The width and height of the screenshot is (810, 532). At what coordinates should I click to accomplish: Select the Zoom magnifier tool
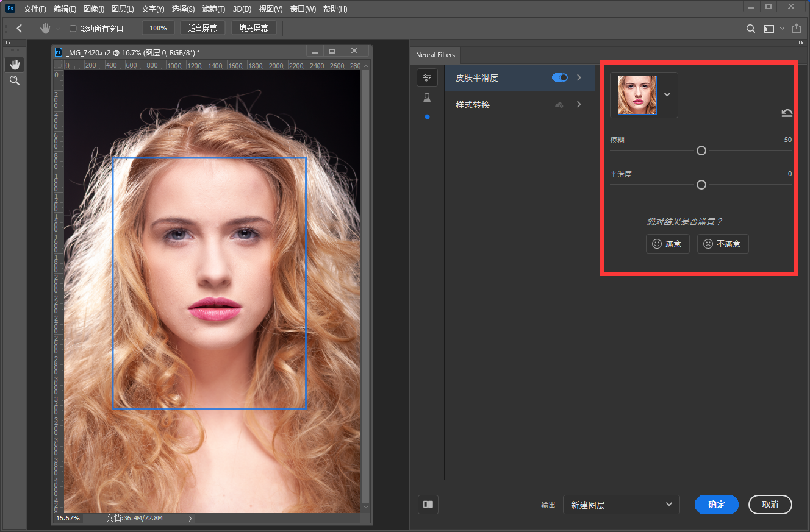[x=15, y=80]
